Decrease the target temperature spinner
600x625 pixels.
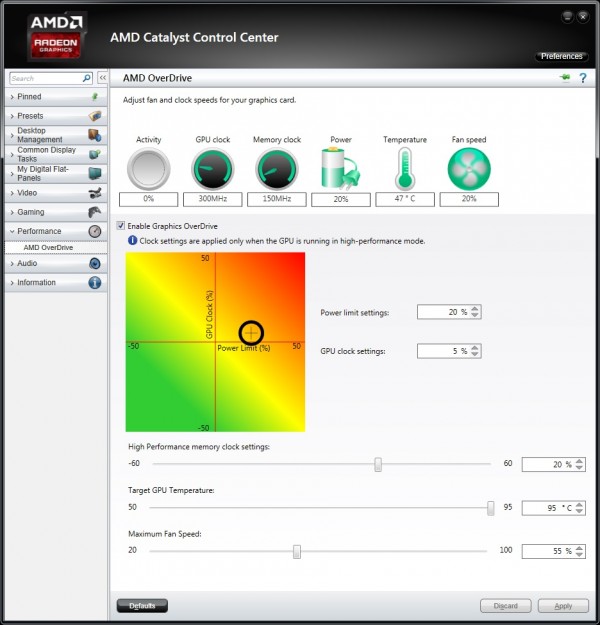click(x=579, y=511)
